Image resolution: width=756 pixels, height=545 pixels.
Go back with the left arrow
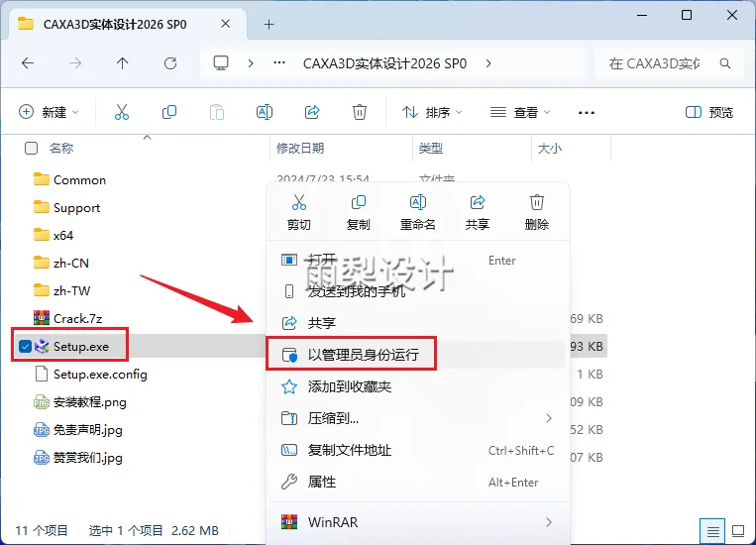click(x=28, y=63)
